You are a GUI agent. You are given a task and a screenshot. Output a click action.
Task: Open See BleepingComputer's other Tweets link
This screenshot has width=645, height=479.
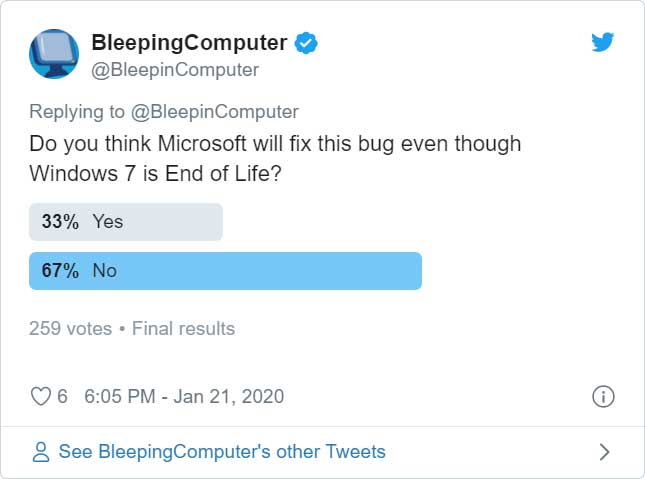(222, 451)
